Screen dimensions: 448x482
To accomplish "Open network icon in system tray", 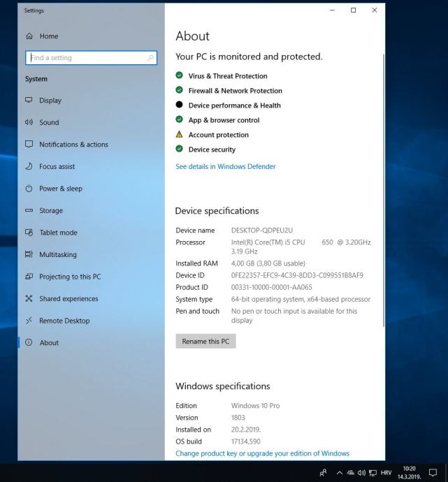I will coord(373,473).
